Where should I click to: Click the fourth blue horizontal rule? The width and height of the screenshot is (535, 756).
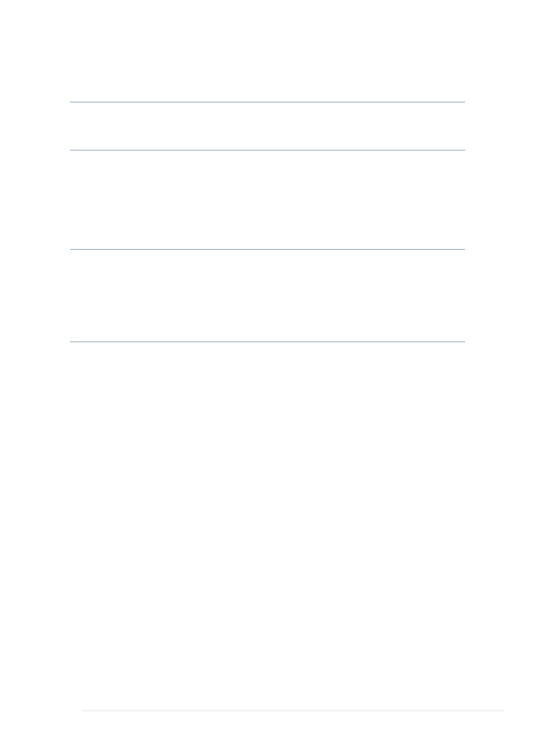(x=267, y=342)
